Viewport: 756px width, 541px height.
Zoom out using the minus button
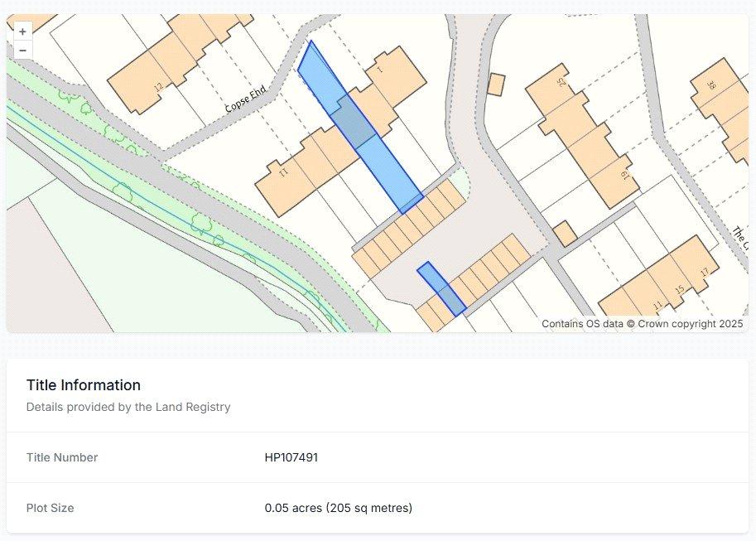pyautogui.click(x=22, y=51)
